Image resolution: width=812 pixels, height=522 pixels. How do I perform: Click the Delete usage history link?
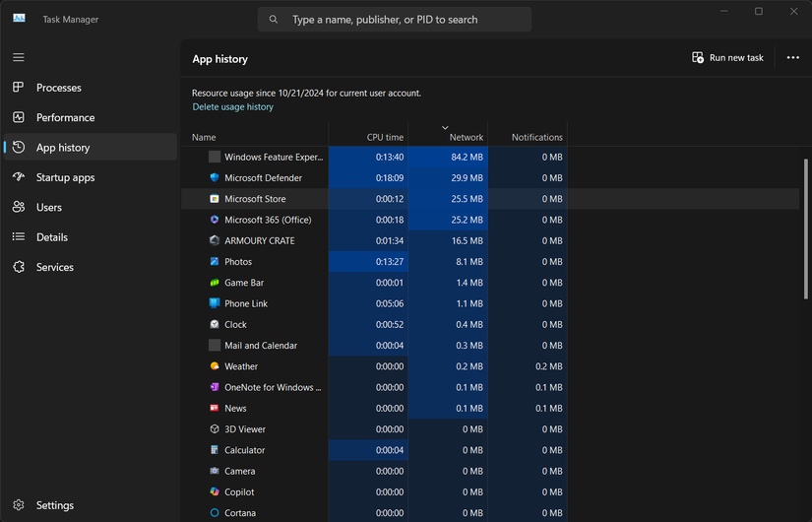pos(233,106)
